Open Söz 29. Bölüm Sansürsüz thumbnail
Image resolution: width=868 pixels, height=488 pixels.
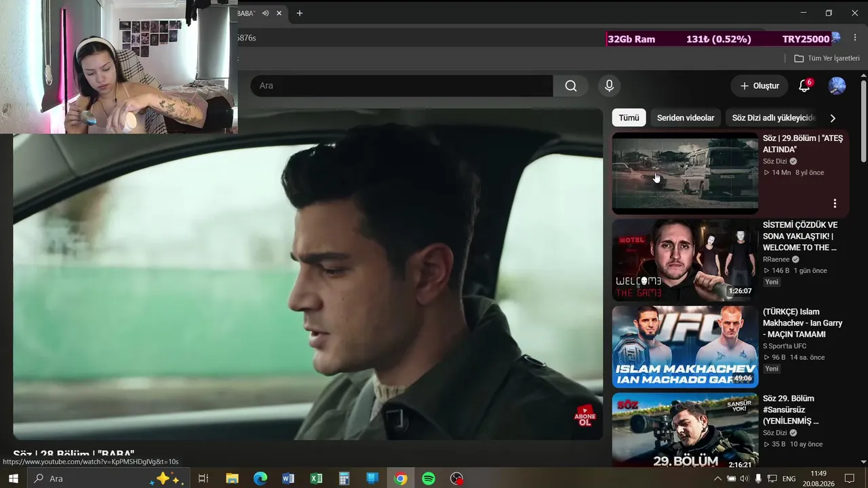[x=685, y=431]
